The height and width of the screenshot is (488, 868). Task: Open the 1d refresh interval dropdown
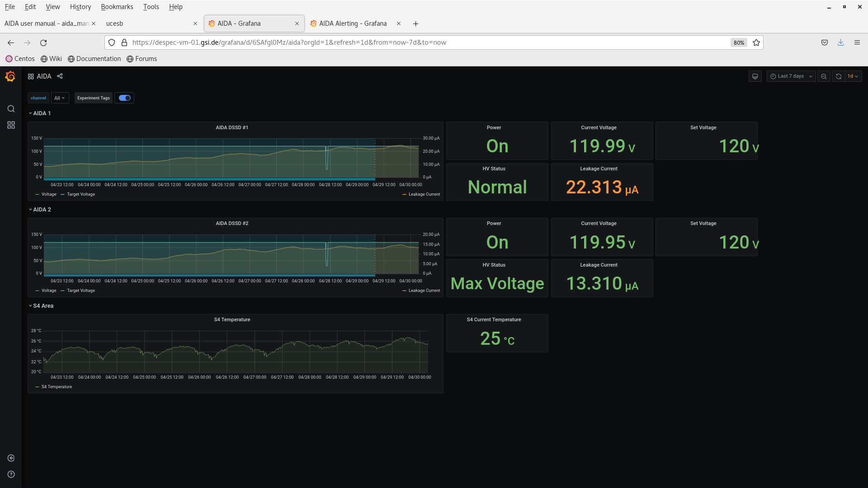tap(853, 76)
